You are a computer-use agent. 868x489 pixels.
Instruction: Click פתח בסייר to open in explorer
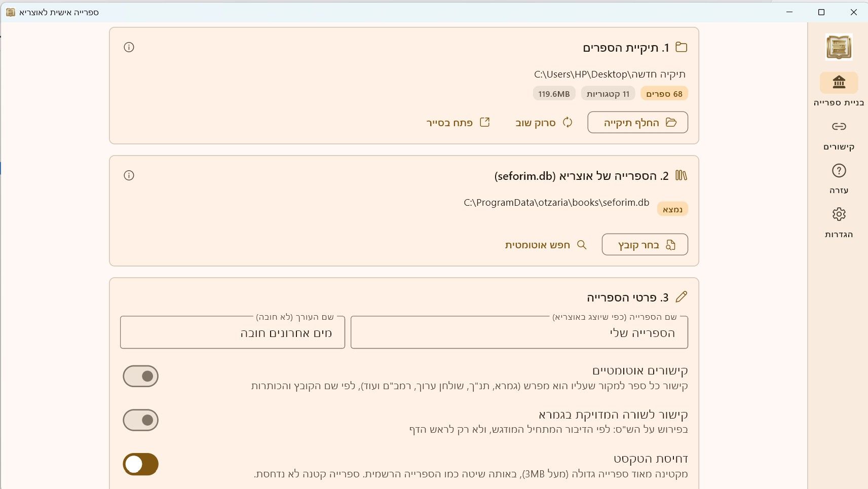coord(458,122)
